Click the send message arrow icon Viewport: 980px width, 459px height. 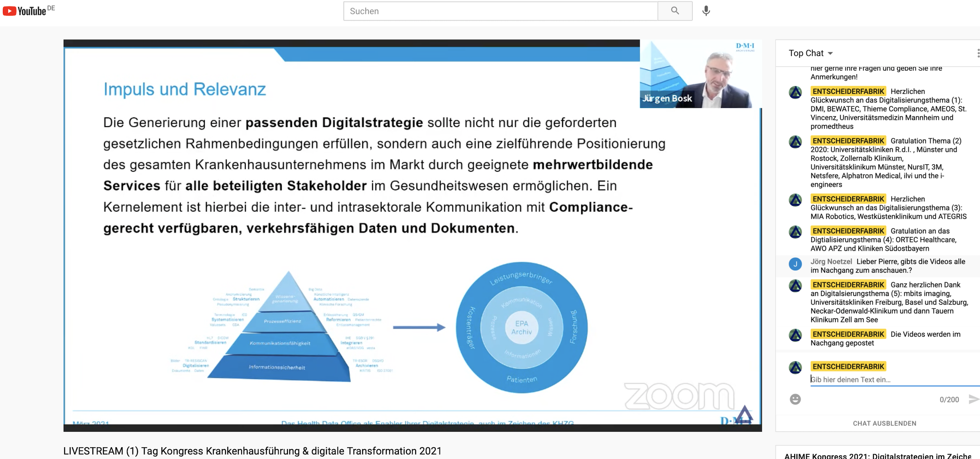pos(974,399)
